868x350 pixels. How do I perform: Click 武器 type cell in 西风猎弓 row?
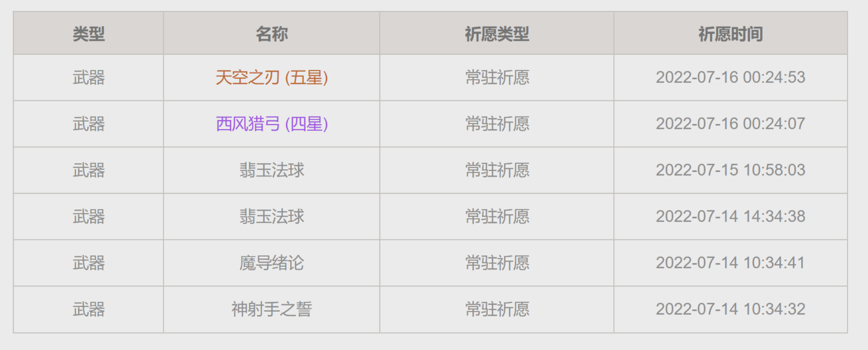click(x=89, y=124)
